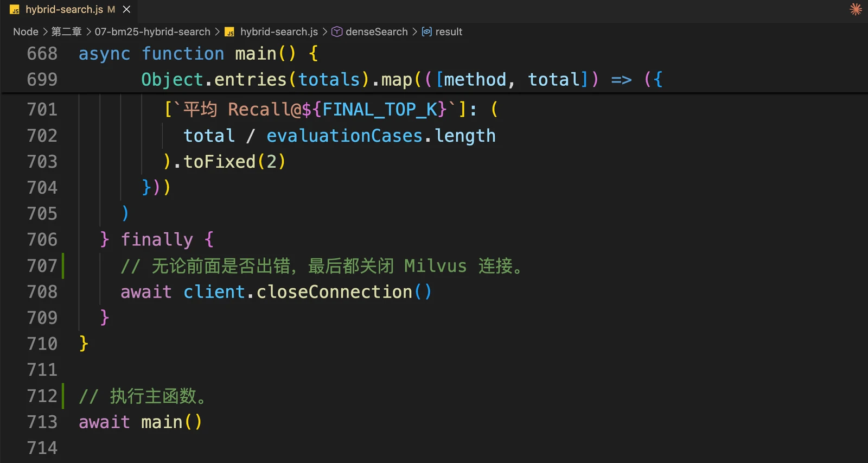
Task: Open the 第二章 breadcrumb folder
Action: pos(66,31)
